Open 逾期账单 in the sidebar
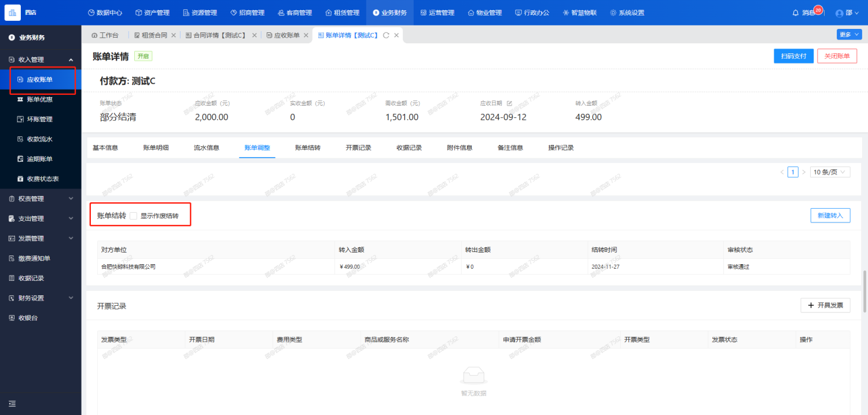868x415 pixels. click(x=41, y=159)
